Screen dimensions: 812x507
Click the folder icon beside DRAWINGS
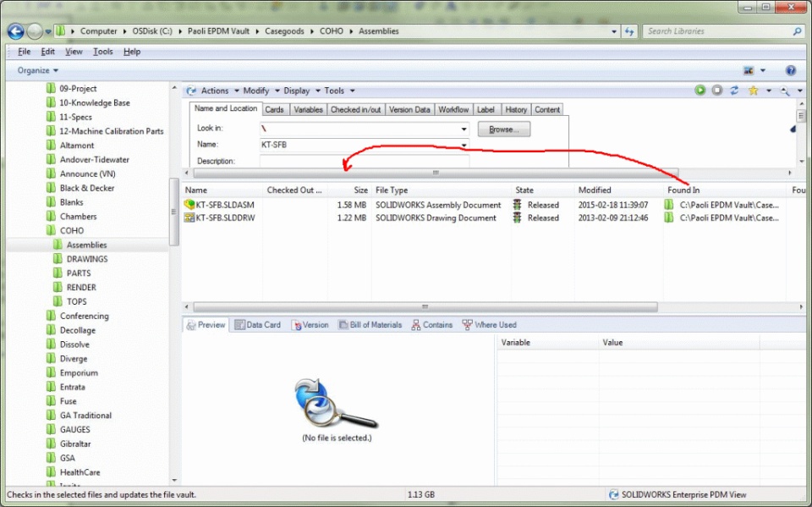pos(58,259)
